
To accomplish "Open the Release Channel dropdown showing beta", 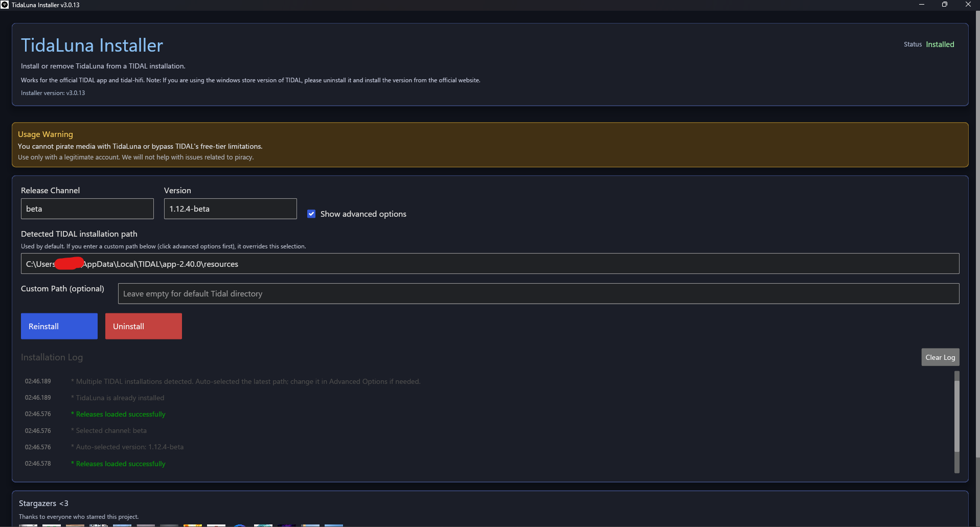I will 87,209.
